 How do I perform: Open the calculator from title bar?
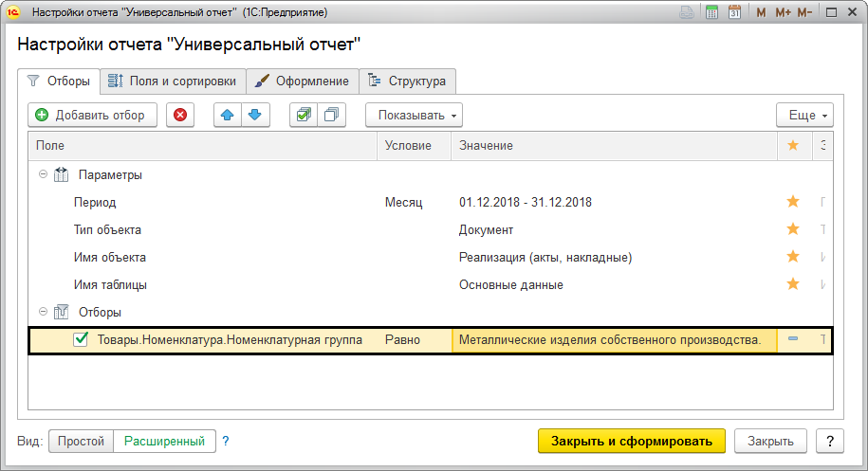pos(711,13)
